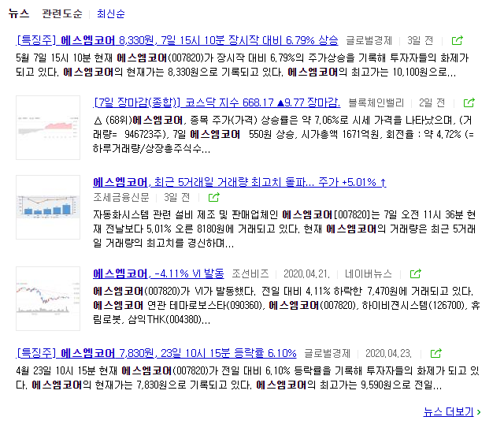Image resolution: width=504 pixels, height=424 pixels.
Task: Click 조세금융신문 source name
Action: coord(121,197)
